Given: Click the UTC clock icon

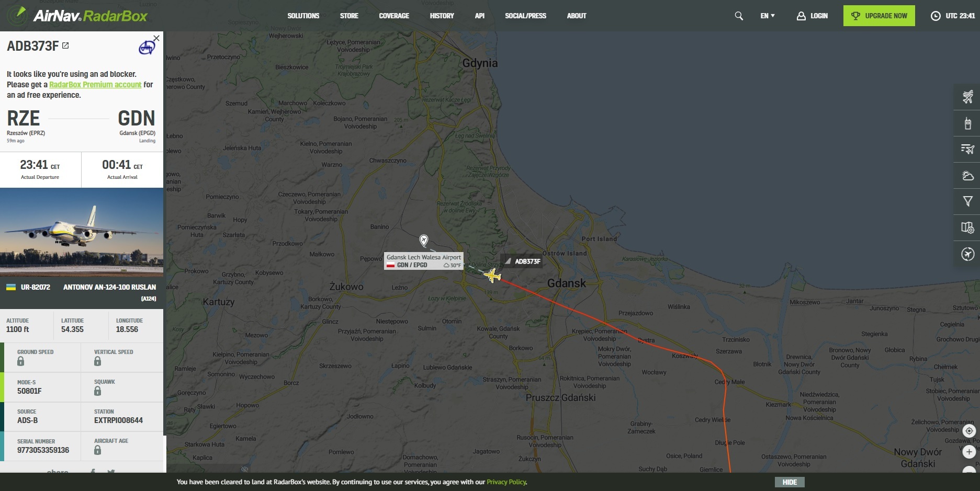Looking at the screenshot, I should pos(936,16).
